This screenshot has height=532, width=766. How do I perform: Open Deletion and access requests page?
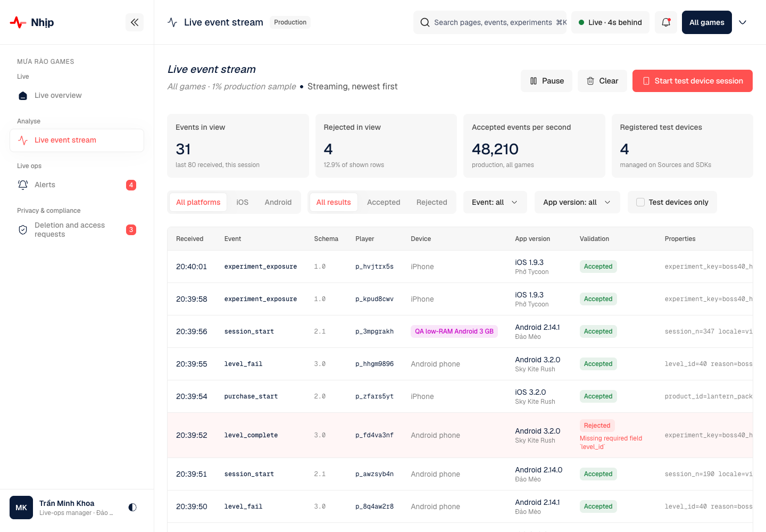[x=77, y=230]
